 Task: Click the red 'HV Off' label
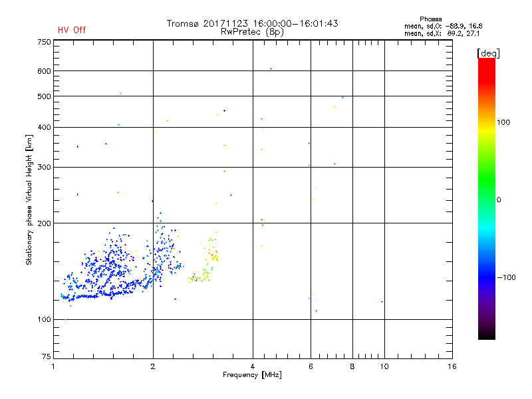(x=72, y=30)
